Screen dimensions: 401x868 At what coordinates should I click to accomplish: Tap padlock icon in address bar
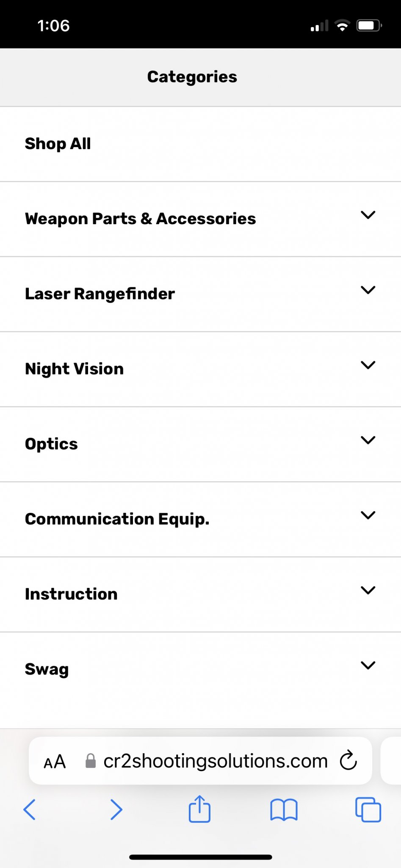click(x=90, y=761)
